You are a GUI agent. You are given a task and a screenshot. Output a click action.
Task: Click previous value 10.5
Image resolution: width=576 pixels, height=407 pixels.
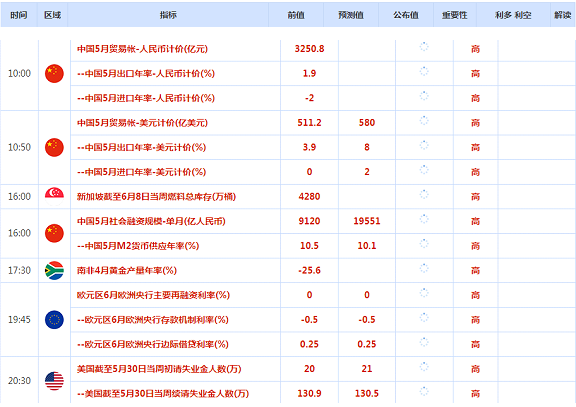pyautogui.click(x=309, y=246)
